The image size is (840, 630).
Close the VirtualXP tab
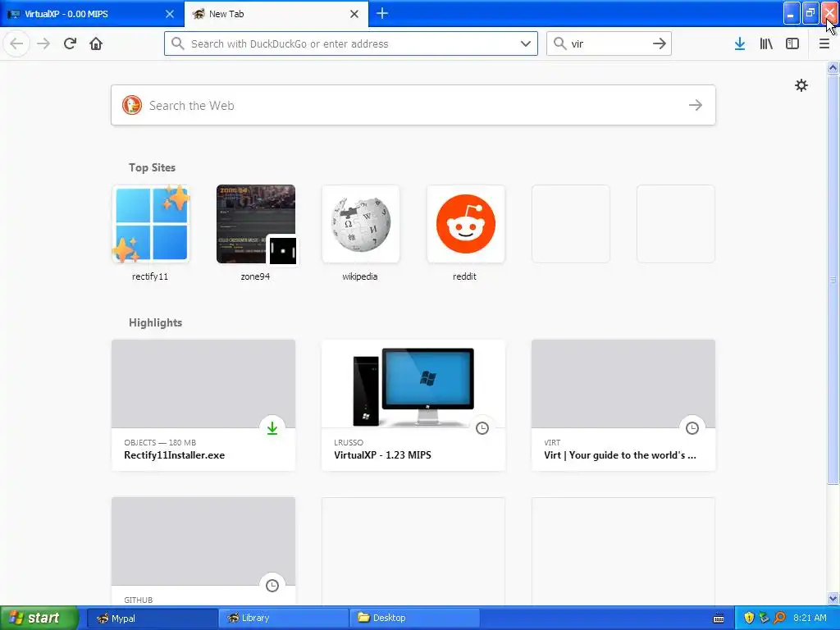coord(170,14)
